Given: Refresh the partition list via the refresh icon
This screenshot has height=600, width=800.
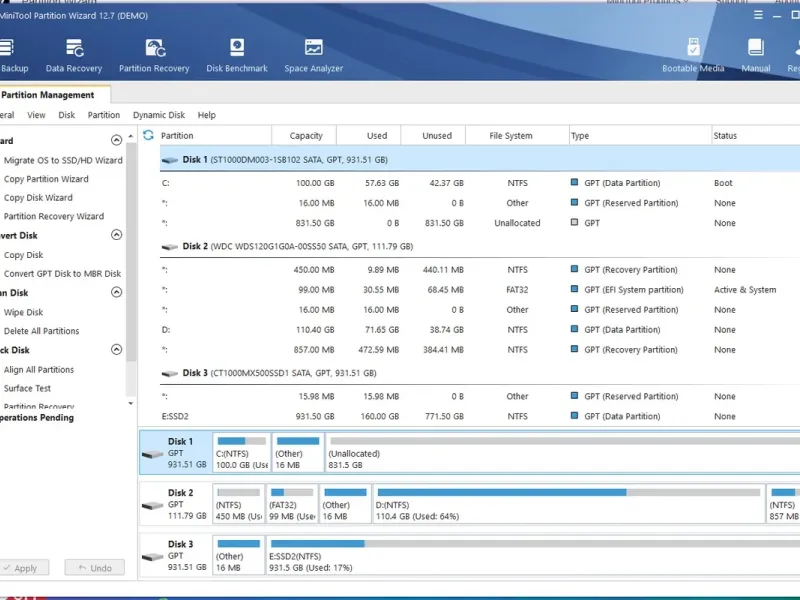Looking at the screenshot, I should click(148, 135).
